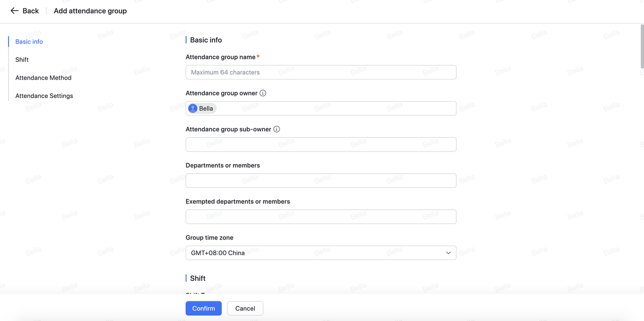Click the Attendance group sub-owner field
This screenshot has width=644, height=321.
(x=321, y=144)
